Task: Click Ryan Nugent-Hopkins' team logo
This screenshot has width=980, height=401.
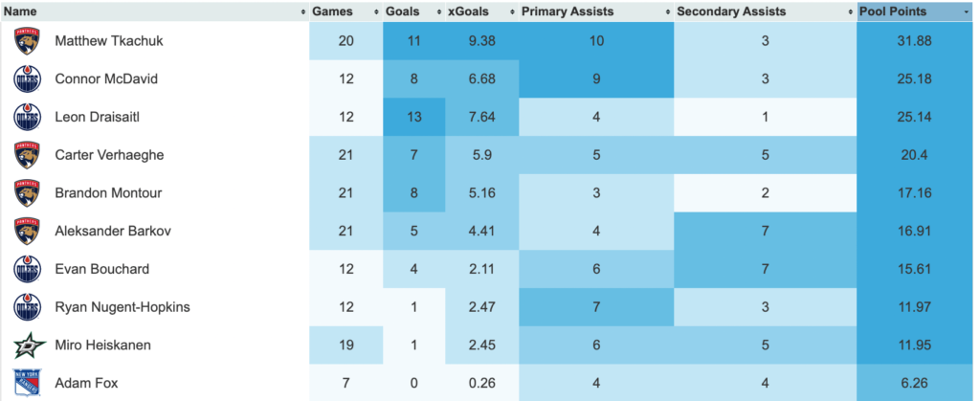Action: pyautogui.click(x=27, y=307)
